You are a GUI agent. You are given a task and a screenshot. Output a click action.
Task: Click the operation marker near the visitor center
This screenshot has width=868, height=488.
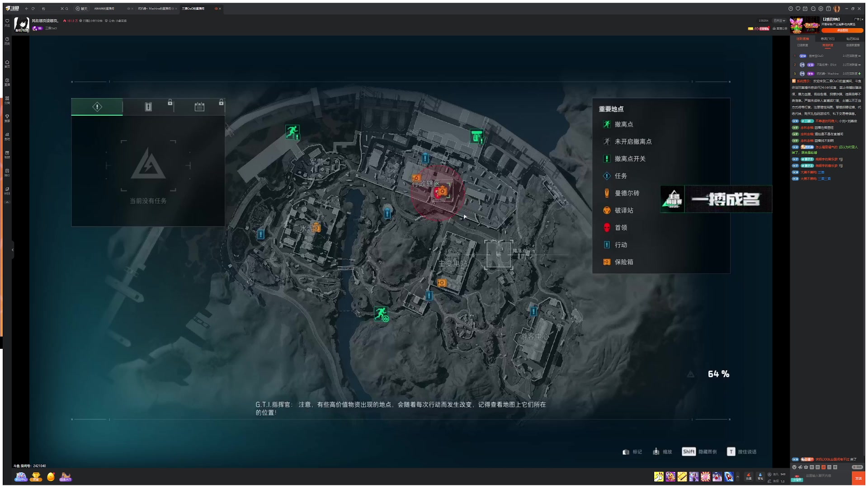tap(533, 311)
